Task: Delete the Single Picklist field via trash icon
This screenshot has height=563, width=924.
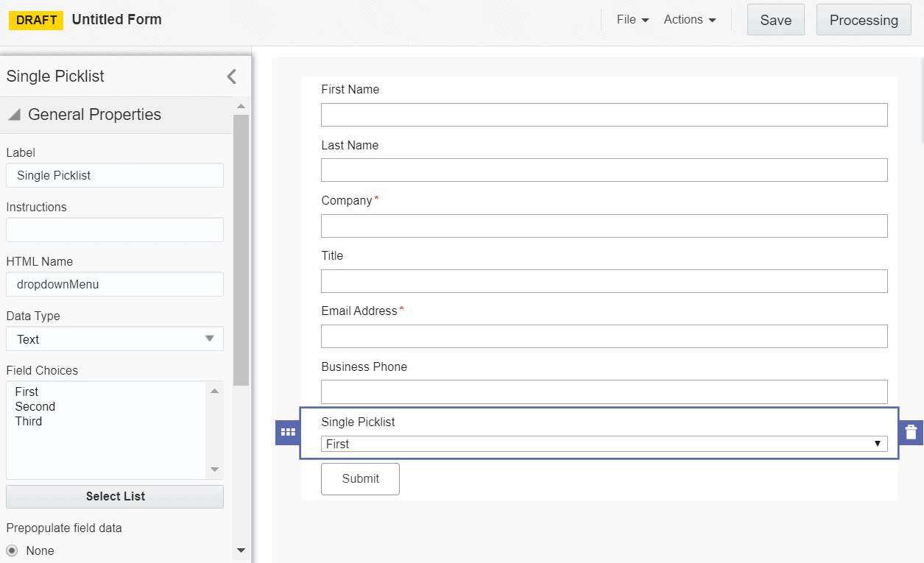Action: click(x=912, y=431)
